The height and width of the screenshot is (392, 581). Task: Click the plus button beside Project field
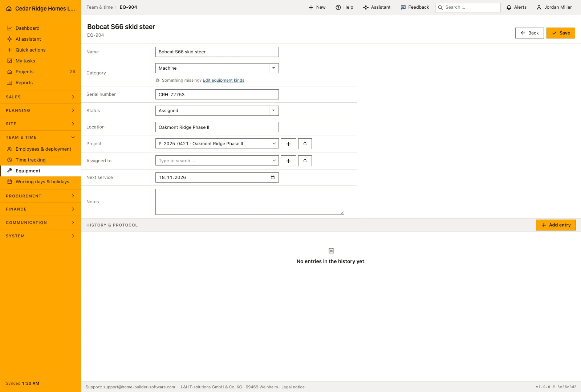pyautogui.click(x=288, y=144)
